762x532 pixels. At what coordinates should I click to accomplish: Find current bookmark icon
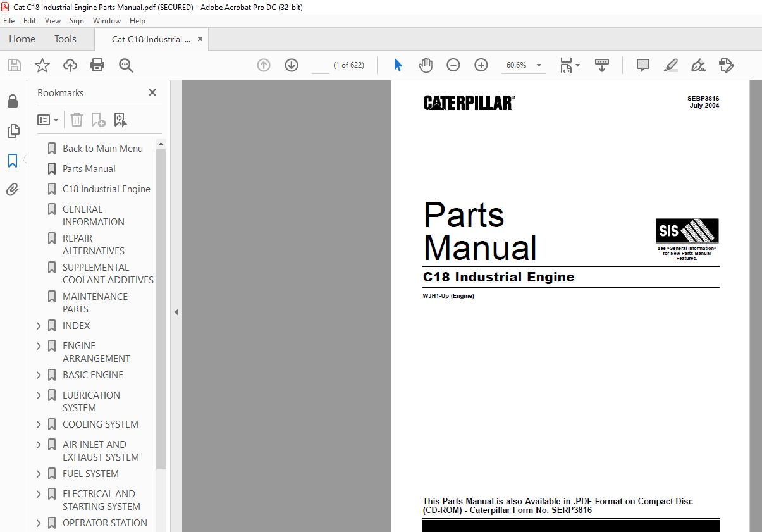[120, 120]
